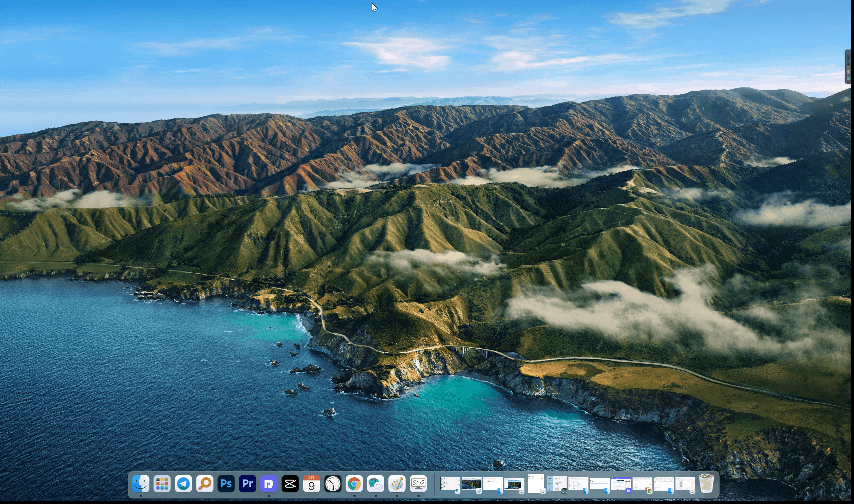Image resolution: width=854 pixels, height=504 pixels.
Task: Open the Trash in the Dock
Action: pyautogui.click(x=707, y=484)
